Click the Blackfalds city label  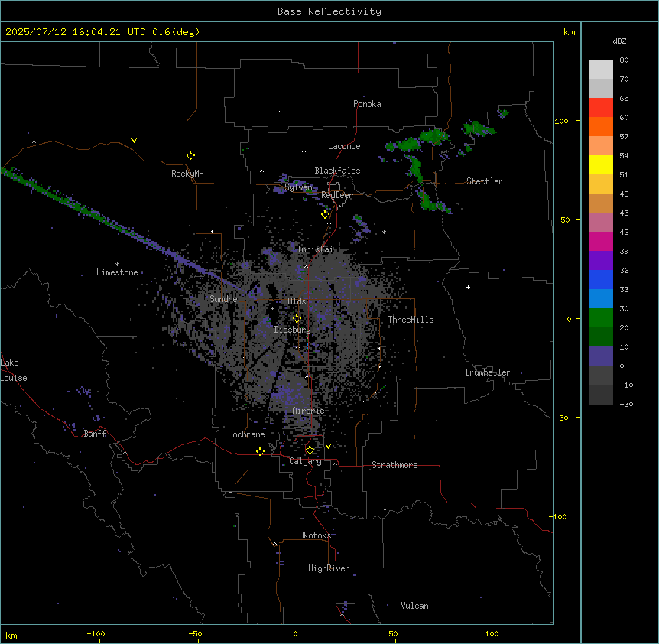[337, 171]
